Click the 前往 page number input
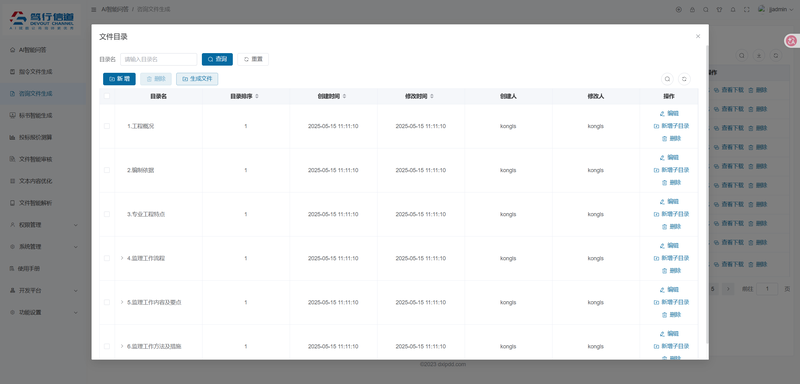 [767, 289]
